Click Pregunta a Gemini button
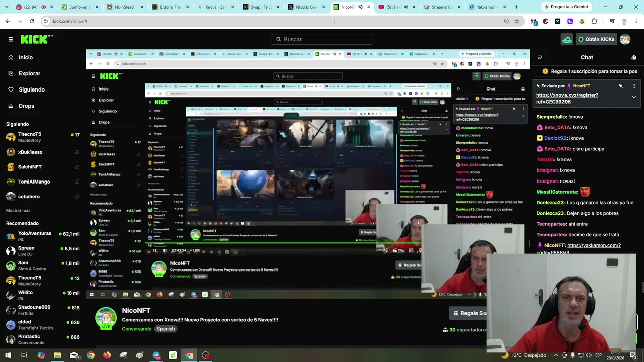This screenshot has width=644, height=362. [566, 7]
